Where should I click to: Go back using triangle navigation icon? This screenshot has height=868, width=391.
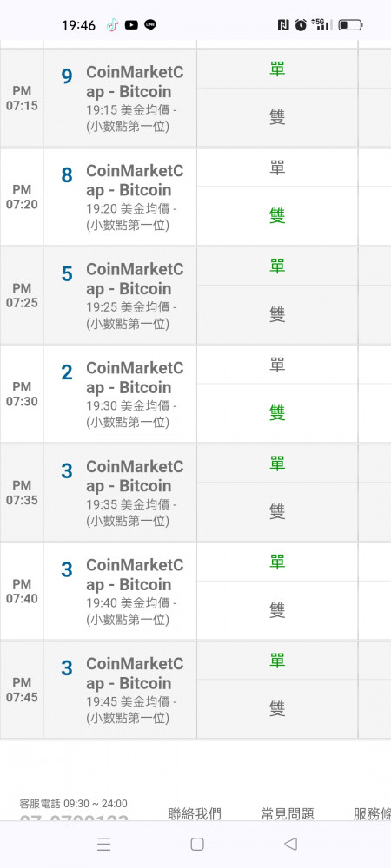tap(290, 844)
